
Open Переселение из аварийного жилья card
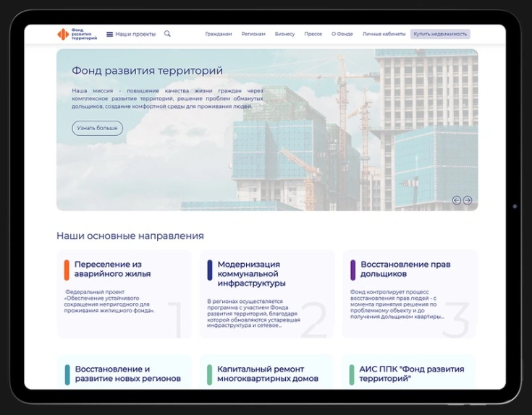click(124, 294)
